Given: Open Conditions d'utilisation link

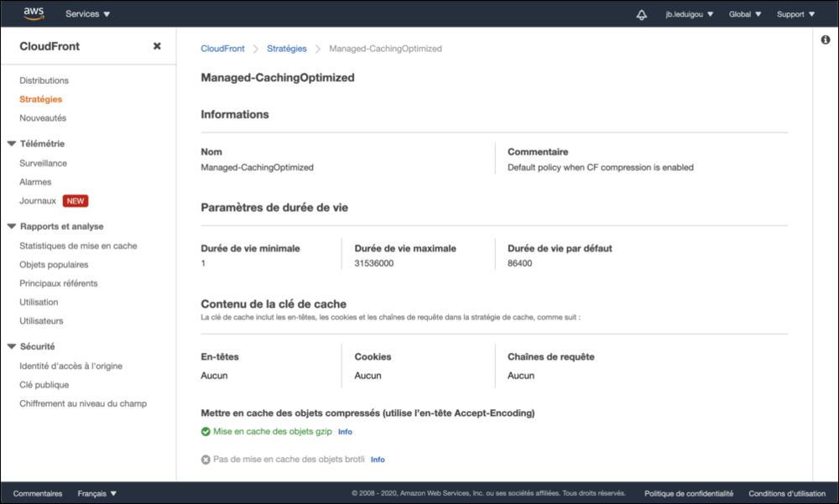Looking at the screenshot, I should (787, 493).
